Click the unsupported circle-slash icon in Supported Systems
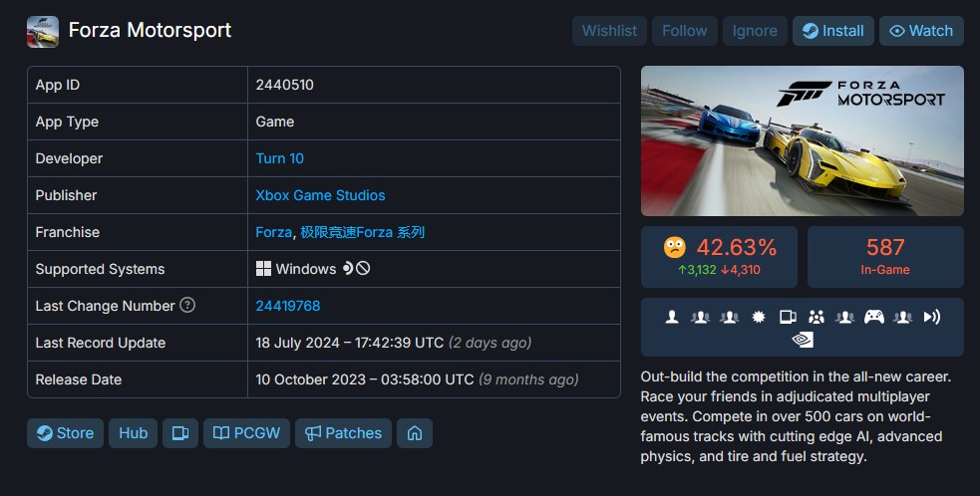Screen dimensions: 980x496 click(x=363, y=269)
